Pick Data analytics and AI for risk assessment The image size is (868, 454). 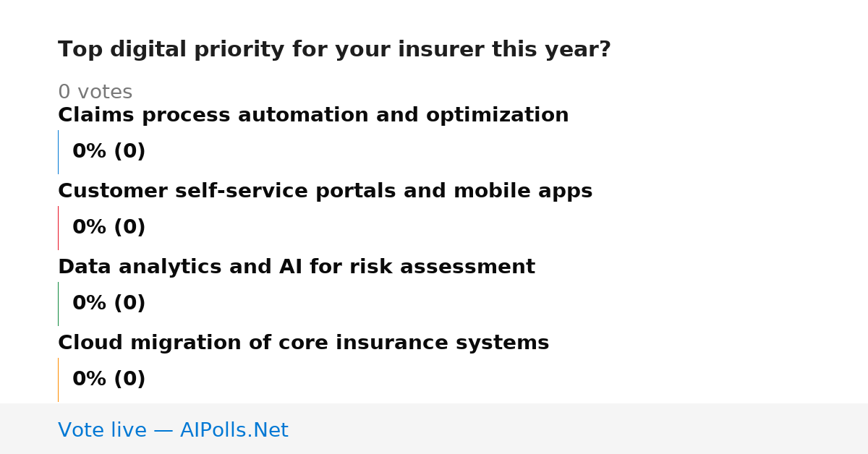(x=297, y=267)
